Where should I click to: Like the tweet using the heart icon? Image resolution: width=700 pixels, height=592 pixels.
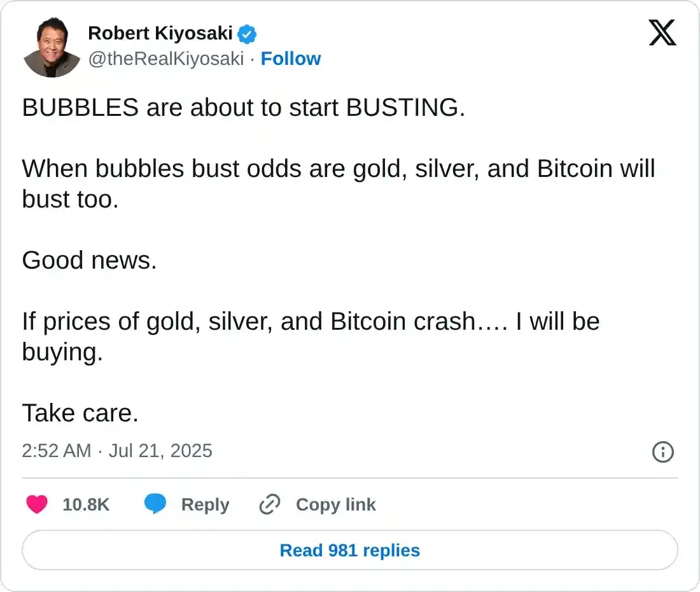point(37,504)
